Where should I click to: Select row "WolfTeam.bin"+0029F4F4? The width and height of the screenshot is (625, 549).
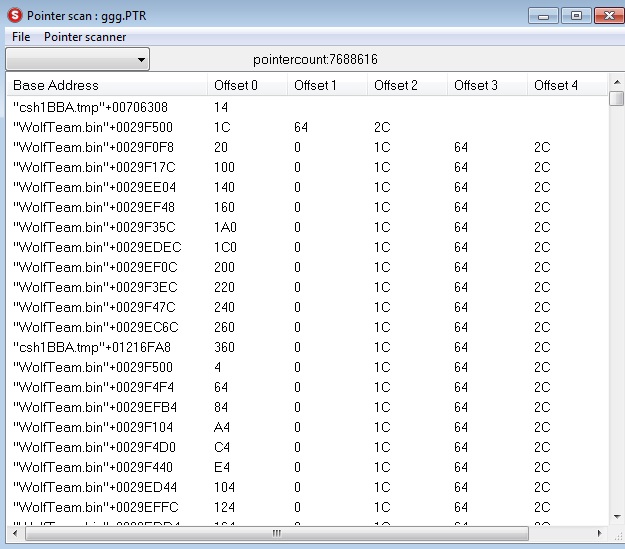pos(307,387)
